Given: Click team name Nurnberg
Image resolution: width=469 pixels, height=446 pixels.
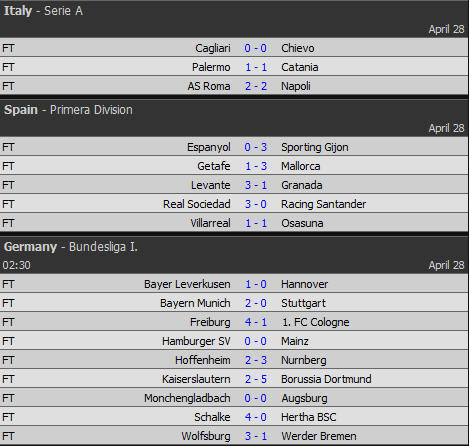Looking at the screenshot, I should pos(304,360).
